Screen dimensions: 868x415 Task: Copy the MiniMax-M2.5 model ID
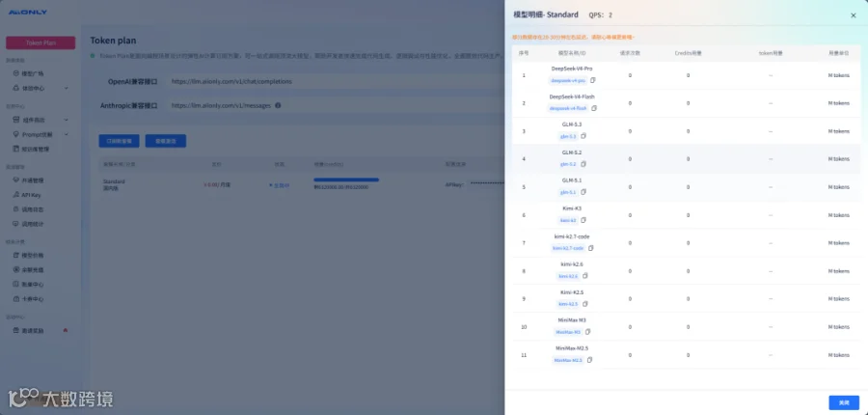[589, 360]
